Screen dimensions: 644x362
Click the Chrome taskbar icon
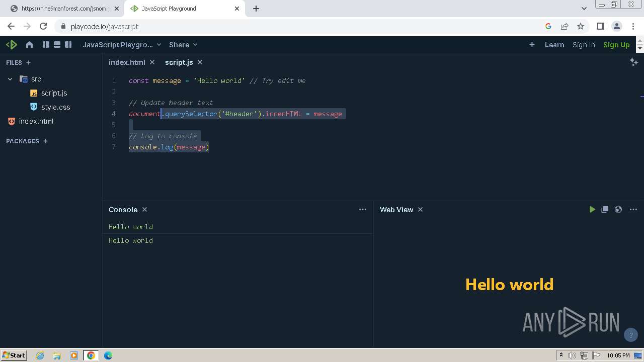tap(91, 355)
